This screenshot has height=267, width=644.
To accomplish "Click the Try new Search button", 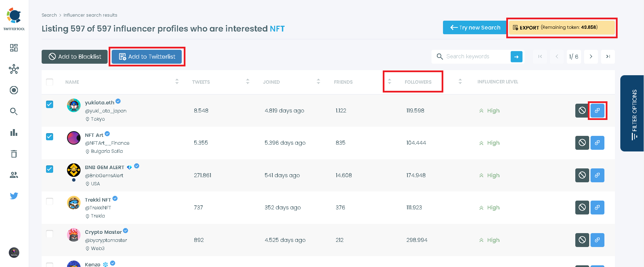I will coord(475,27).
